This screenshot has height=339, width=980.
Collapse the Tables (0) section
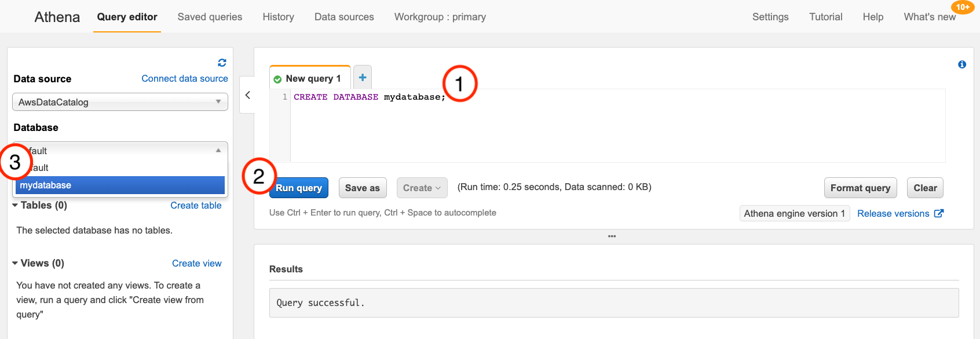14,205
